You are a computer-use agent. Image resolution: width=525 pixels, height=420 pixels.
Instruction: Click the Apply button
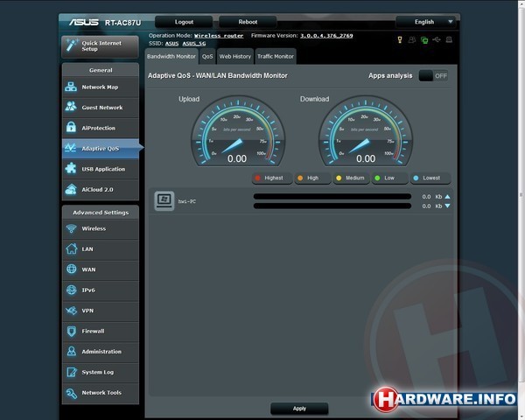pyautogui.click(x=299, y=409)
